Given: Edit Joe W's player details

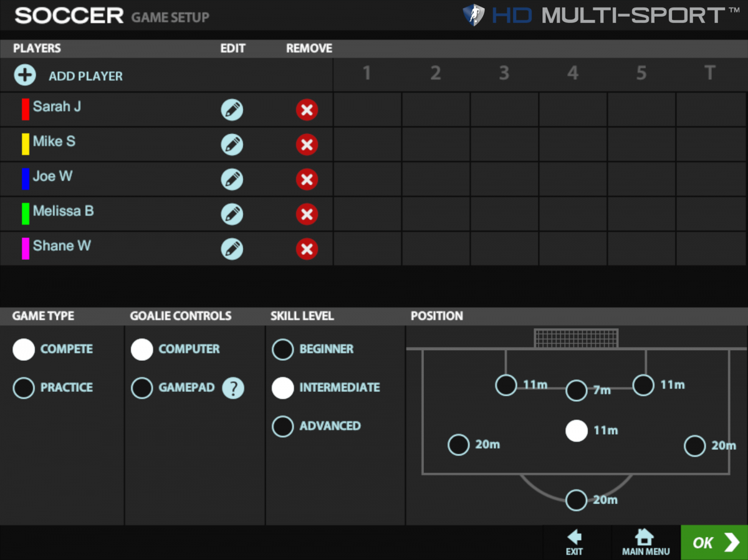Looking at the screenshot, I should [x=232, y=179].
